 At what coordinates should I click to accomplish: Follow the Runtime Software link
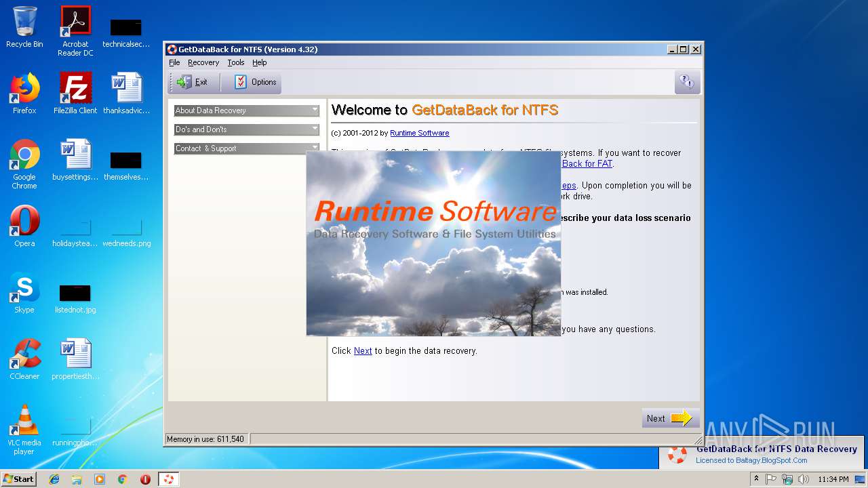coord(419,133)
